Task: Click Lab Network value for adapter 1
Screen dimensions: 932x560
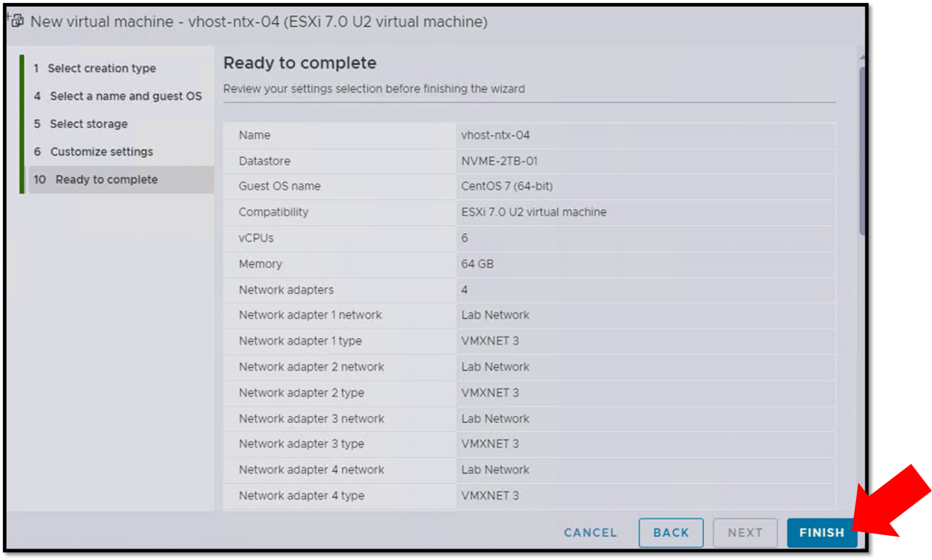Action: click(495, 315)
